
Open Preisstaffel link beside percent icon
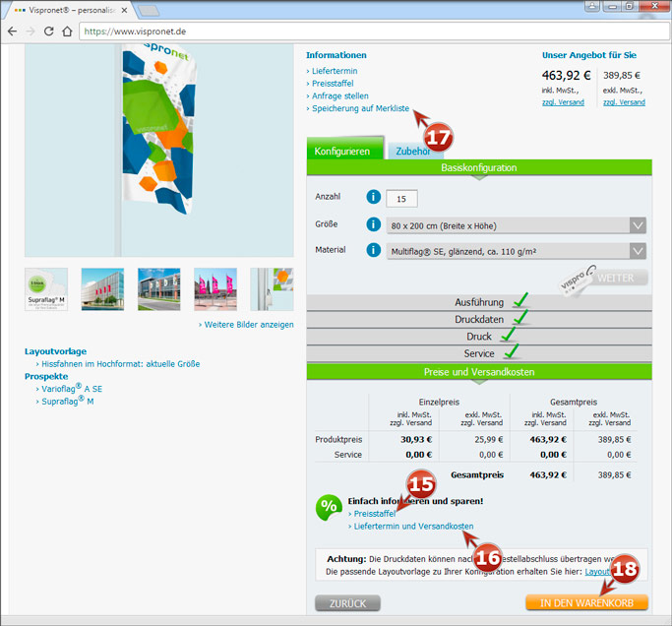click(375, 514)
